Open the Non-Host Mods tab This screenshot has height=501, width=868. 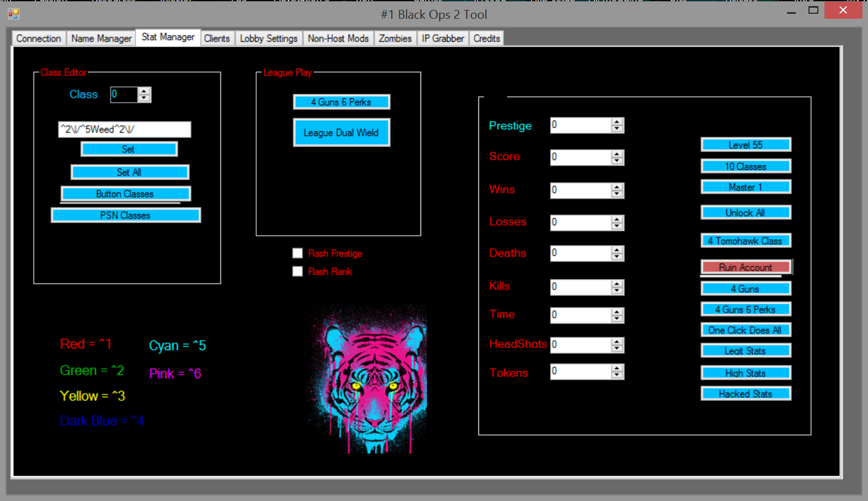pyautogui.click(x=338, y=39)
